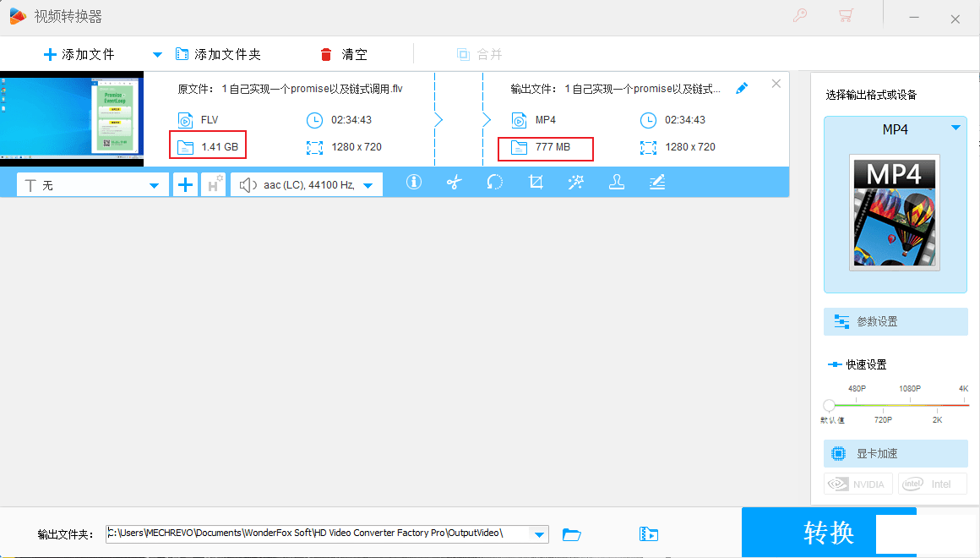Screen dimensions: 980x558
Task: Expand the 添加文件 dropdown arrow
Action: [157, 55]
